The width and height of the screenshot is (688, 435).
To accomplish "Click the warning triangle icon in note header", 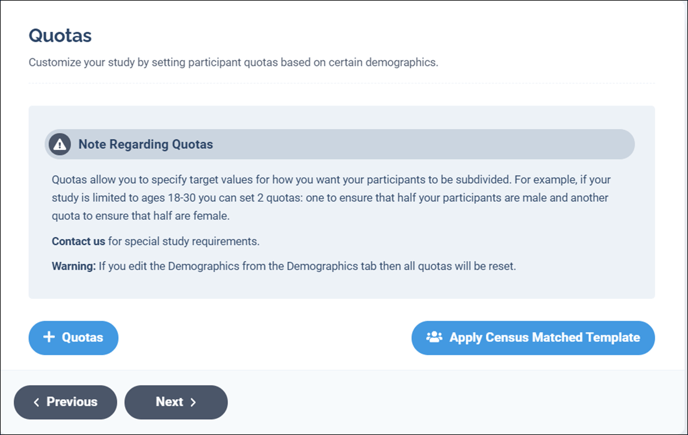I will tap(60, 144).
